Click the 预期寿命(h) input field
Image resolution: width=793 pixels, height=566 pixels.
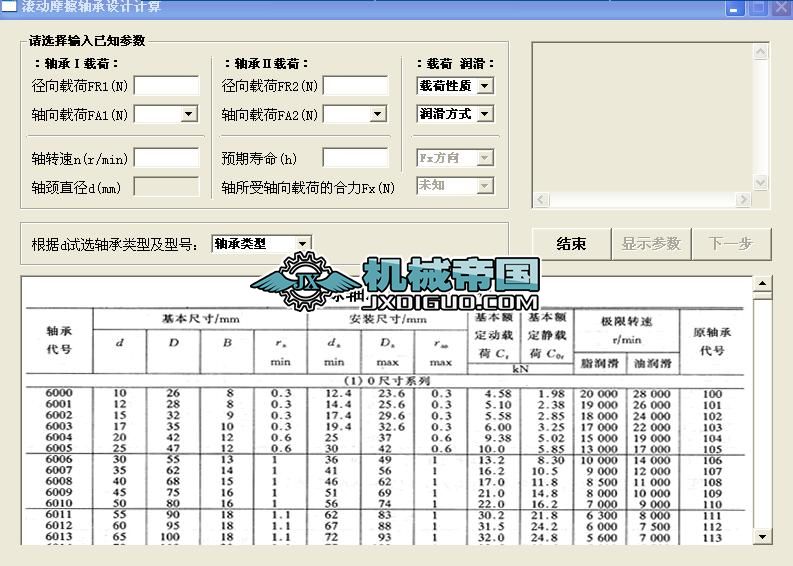coord(356,158)
